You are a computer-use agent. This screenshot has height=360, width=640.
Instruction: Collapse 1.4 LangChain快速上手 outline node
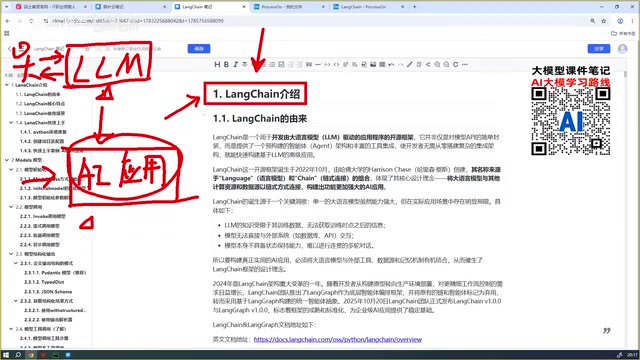click(11, 122)
